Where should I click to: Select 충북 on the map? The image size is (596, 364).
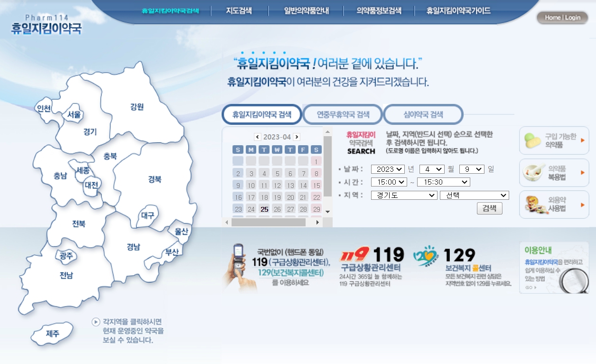(x=110, y=156)
